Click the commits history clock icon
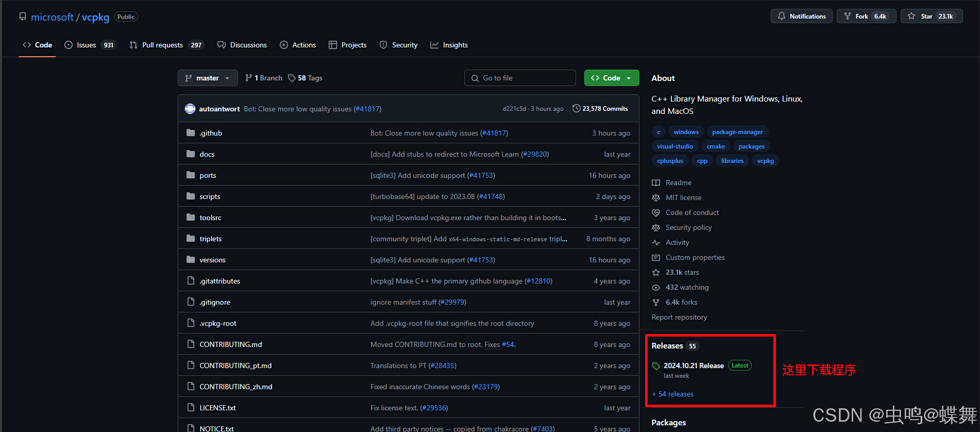Image resolution: width=980 pixels, height=432 pixels. pyautogui.click(x=576, y=108)
